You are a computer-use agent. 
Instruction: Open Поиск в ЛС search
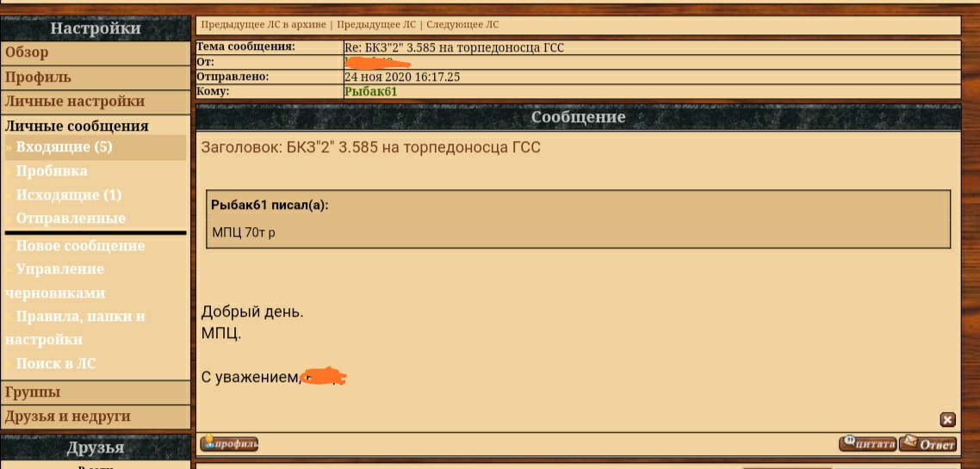[56, 363]
